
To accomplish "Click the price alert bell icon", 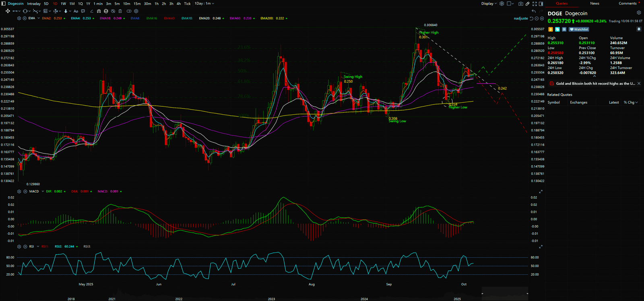I will click(x=639, y=29).
